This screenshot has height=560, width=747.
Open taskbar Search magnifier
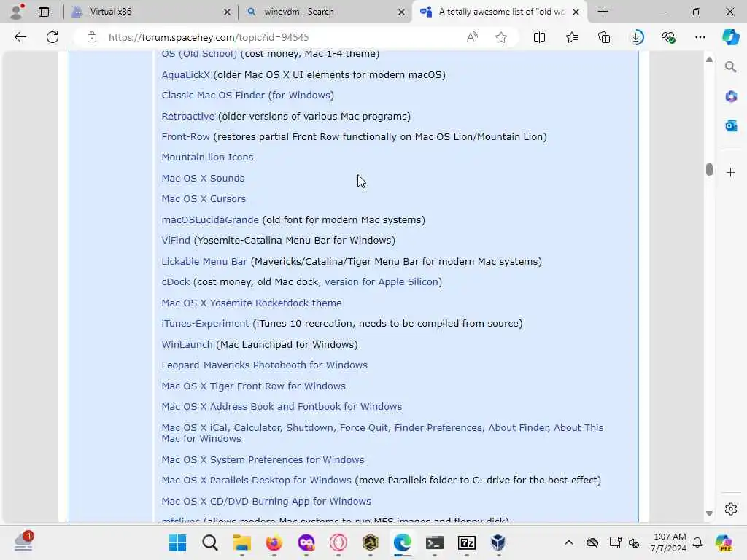209,542
